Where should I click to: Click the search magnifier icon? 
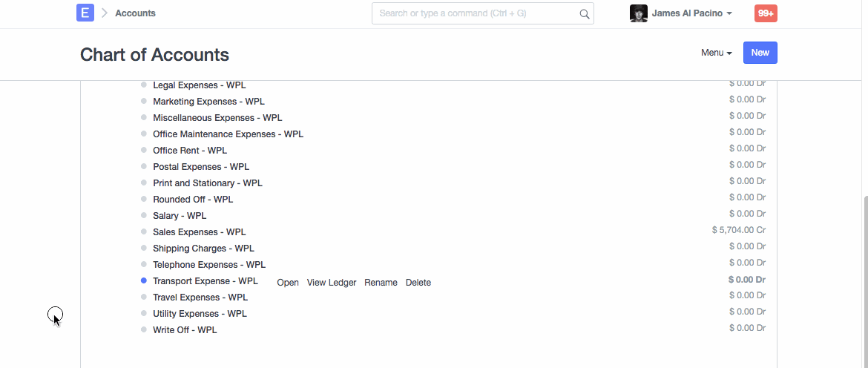point(584,13)
